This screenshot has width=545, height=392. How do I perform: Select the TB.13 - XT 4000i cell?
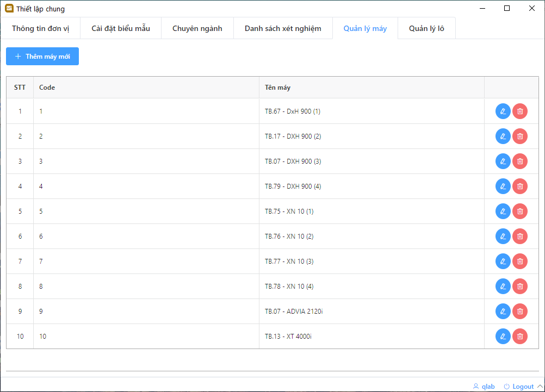click(371, 337)
